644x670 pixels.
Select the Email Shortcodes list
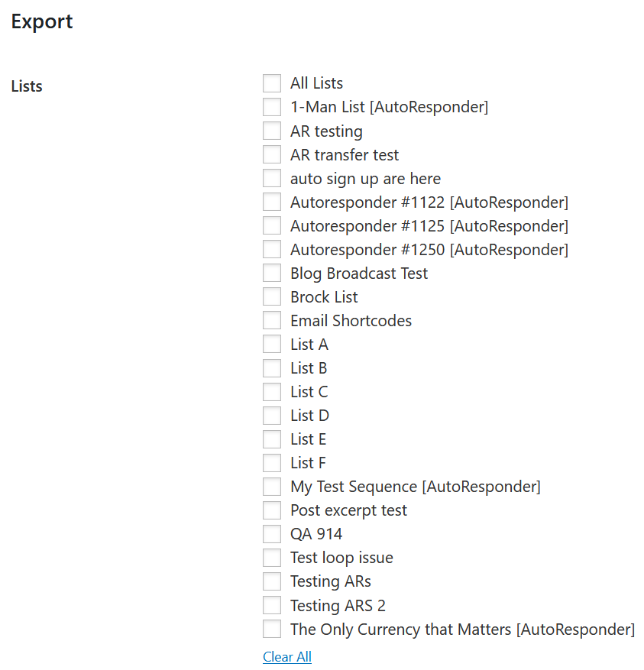coord(272,320)
